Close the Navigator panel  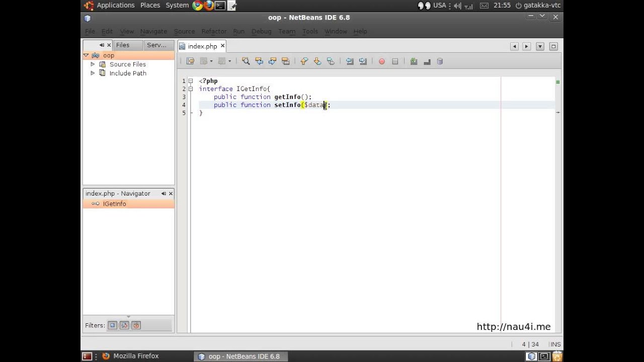171,194
